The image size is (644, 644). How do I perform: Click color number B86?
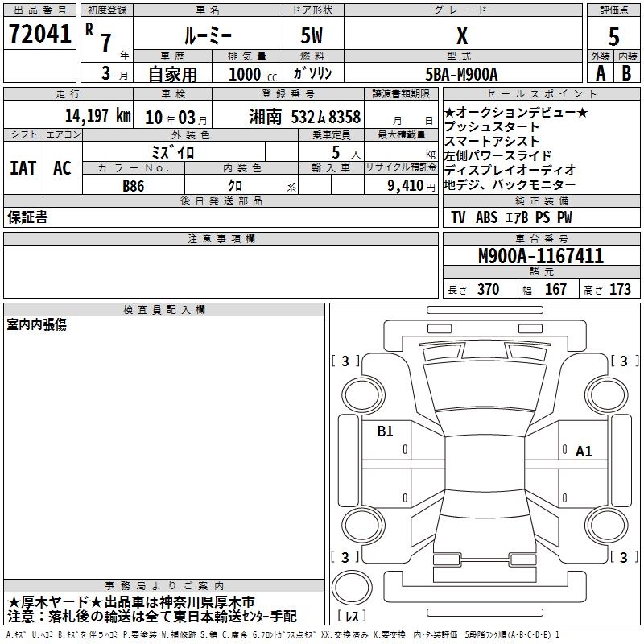(x=133, y=186)
